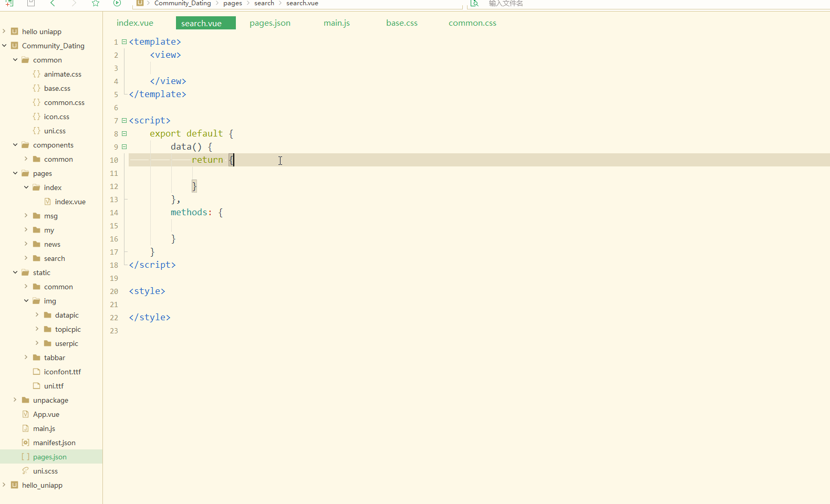
Task: Open uni.scss in the file tree
Action: tap(45, 471)
